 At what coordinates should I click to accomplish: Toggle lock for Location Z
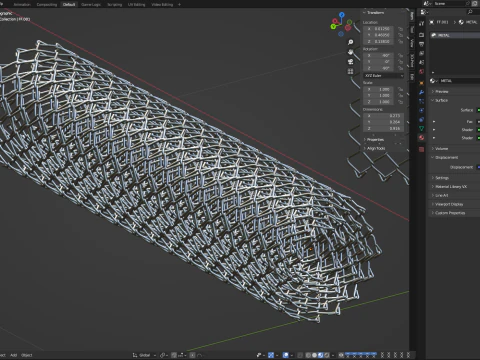[400, 41]
